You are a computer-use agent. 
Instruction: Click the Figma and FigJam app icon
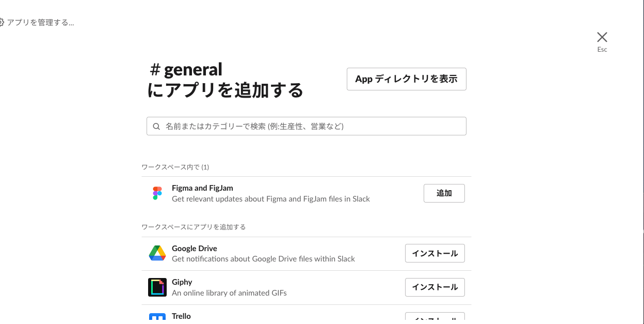(156, 193)
